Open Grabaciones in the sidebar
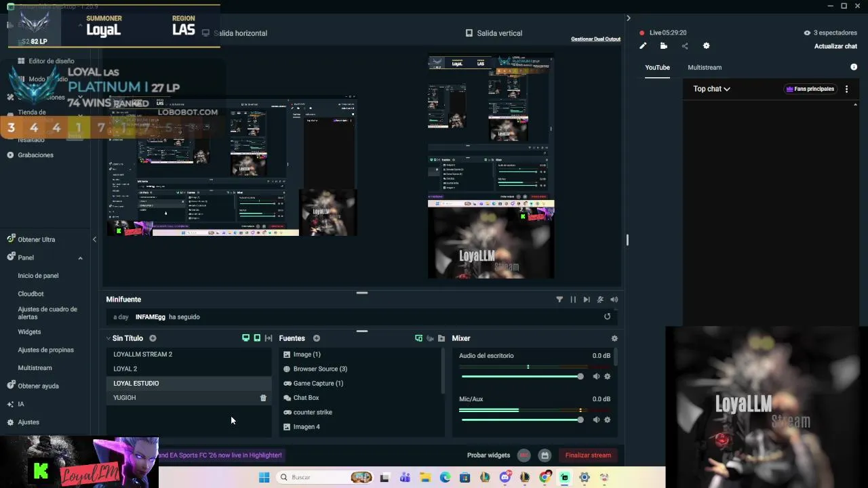The width and height of the screenshot is (868, 488). (x=35, y=155)
